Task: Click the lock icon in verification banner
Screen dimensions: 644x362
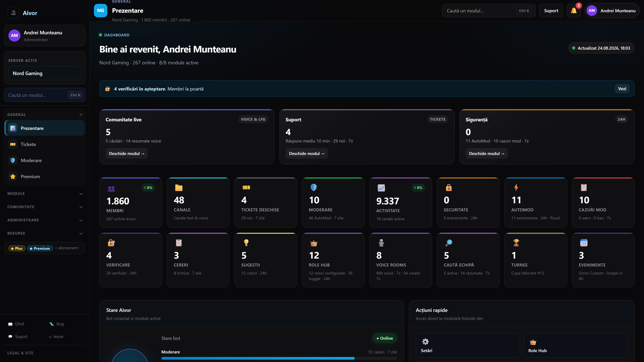Action: (x=108, y=89)
